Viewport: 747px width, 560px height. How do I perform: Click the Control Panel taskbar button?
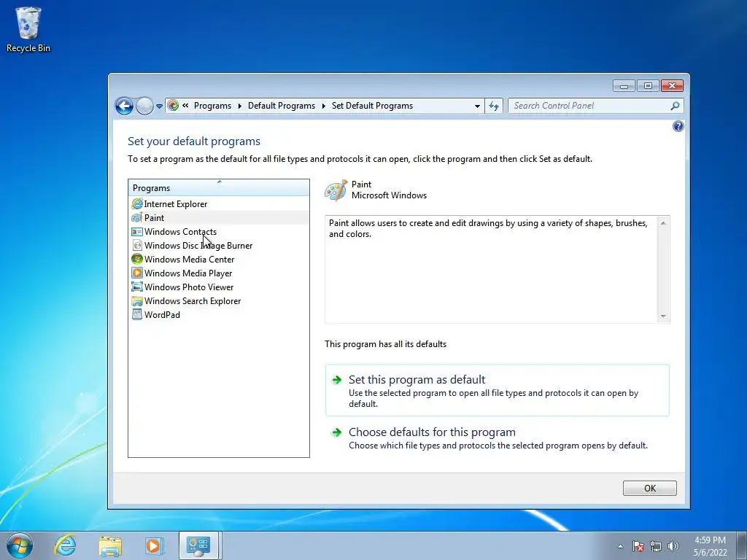pos(198,545)
